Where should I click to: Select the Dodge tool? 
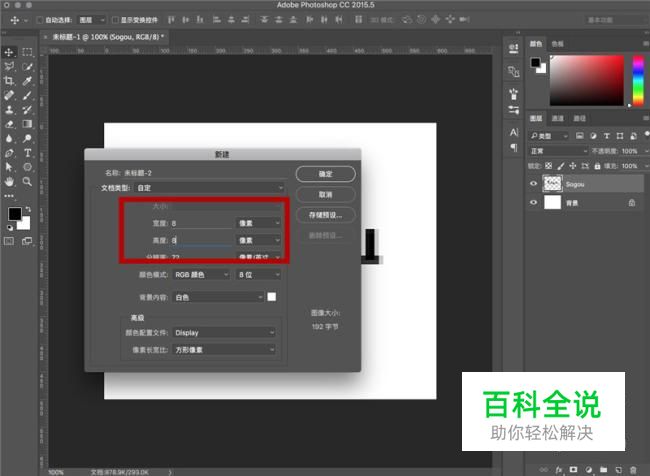(x=27, y=138)
